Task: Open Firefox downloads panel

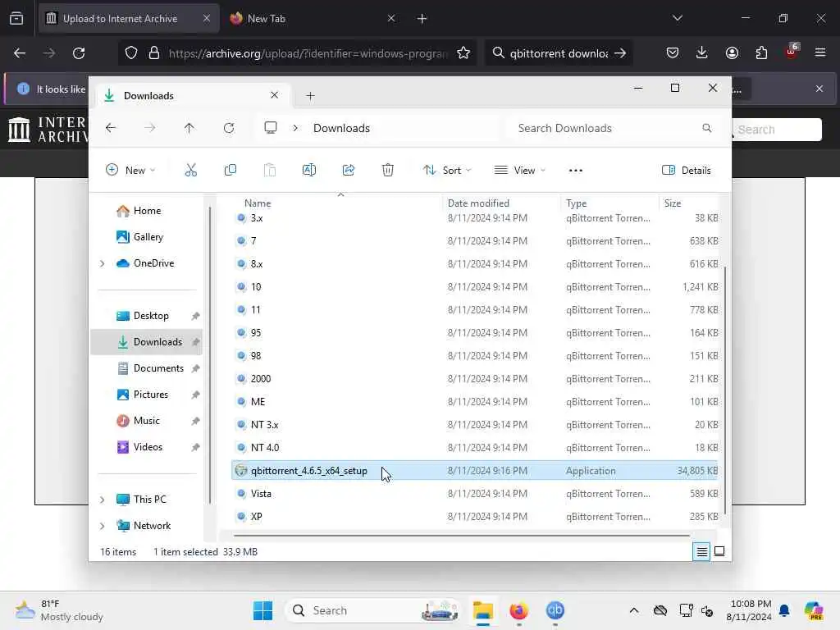Action: pos(702,52)
